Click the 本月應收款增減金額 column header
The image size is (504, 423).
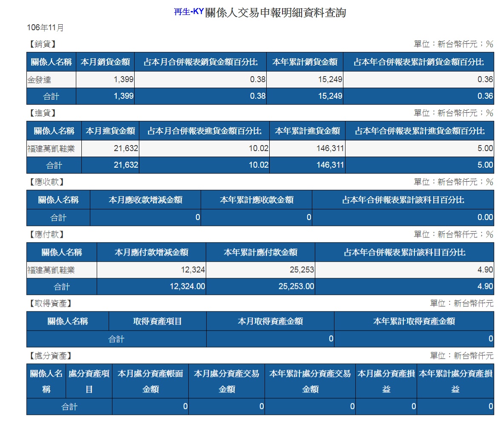tap(146, 200)
